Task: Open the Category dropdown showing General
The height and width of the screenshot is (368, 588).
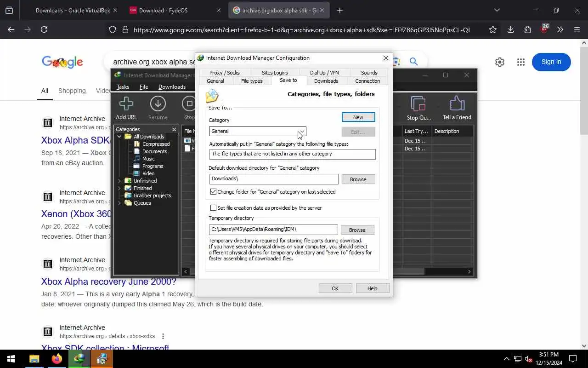Action: tap(257, 132)
